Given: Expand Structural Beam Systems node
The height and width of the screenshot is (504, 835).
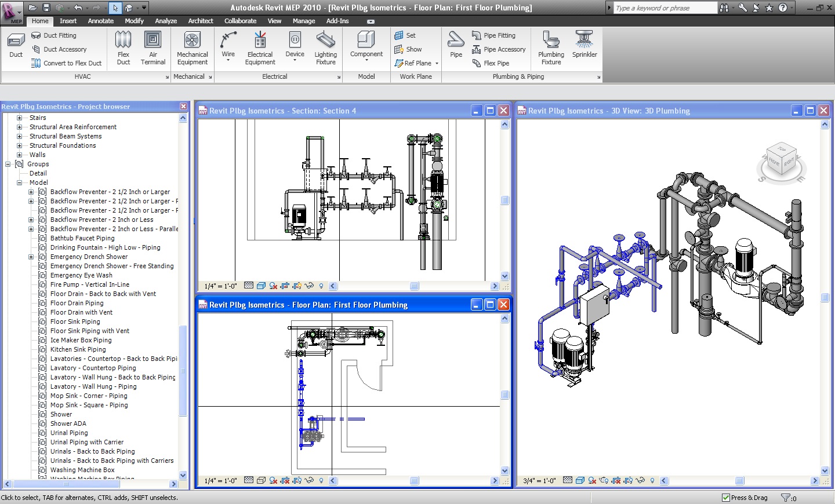Looking at the screenshot, I should click(x=19, y=136).
